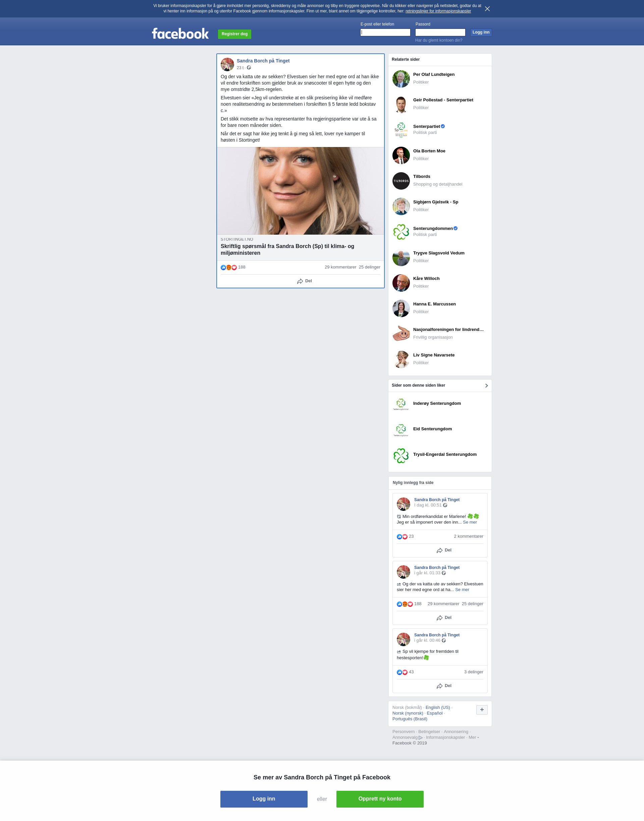Image resolution: width=644 pixels, height=821 pixels.
Task: Click timestamp I dag kl. 00:51
Action: point(428,505)
